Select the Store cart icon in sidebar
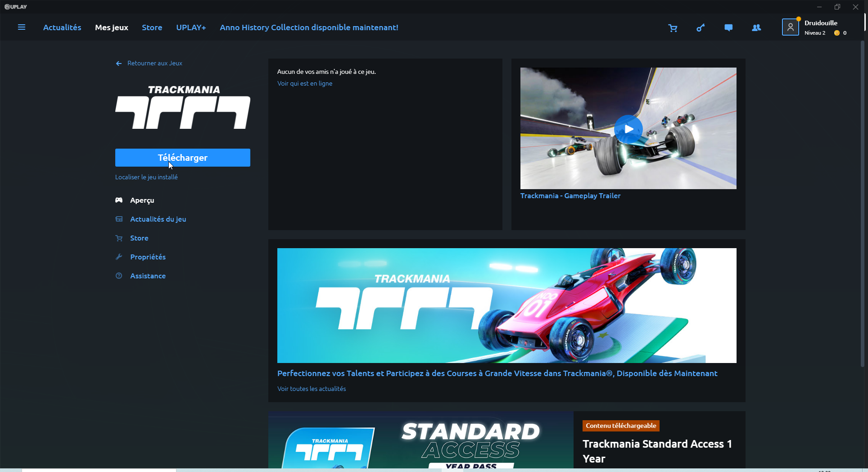This screenshot has width=868, height=472. 119,238
